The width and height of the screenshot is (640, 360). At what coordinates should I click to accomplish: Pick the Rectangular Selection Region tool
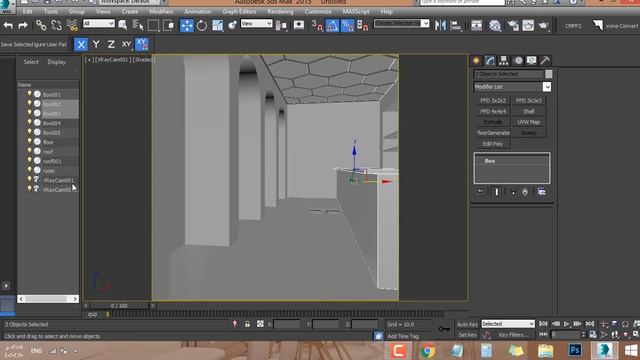point(153,25)
